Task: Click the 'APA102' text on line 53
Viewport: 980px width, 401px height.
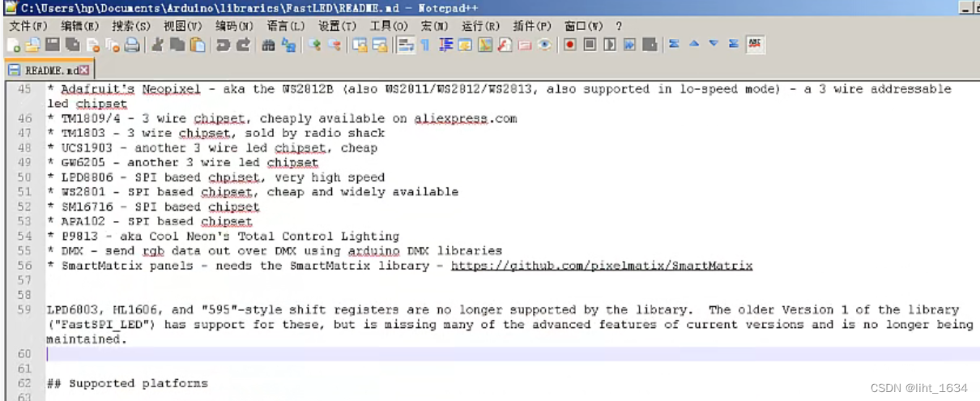Action: (83, 221)
